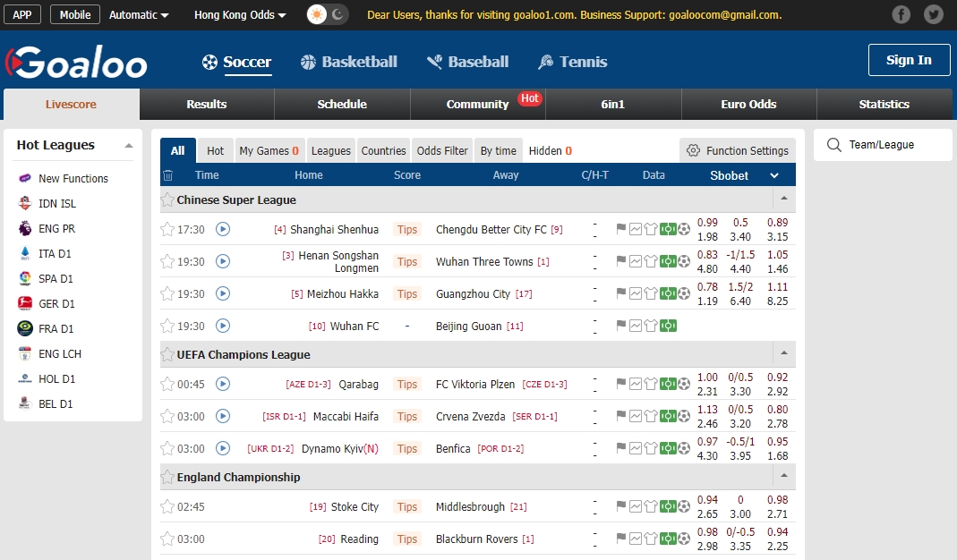Open the Automatic language dropdown

coord(139,14)
